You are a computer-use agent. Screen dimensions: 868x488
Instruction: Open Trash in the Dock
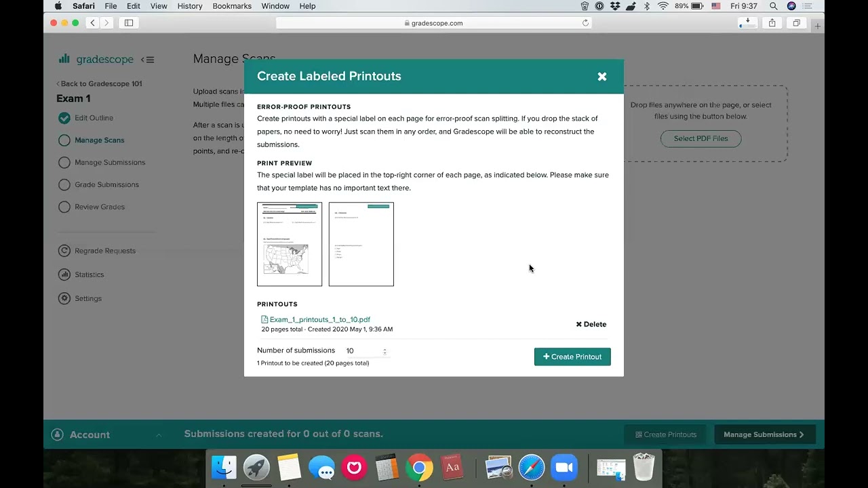coord(644,467)
